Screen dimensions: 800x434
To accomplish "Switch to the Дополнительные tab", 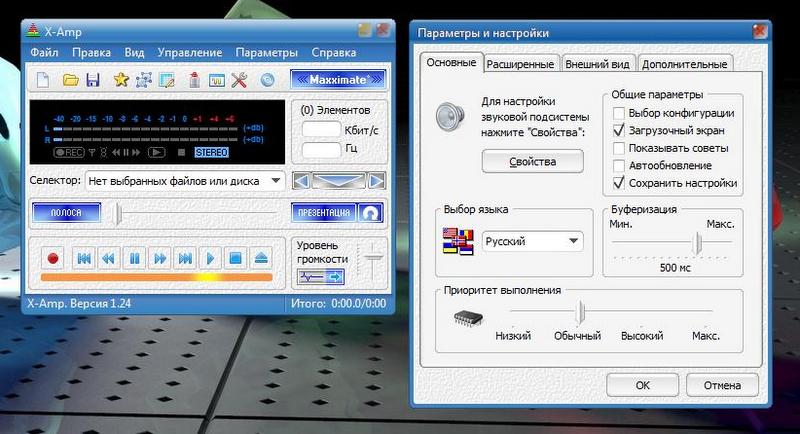I will (x=685, y=64).
